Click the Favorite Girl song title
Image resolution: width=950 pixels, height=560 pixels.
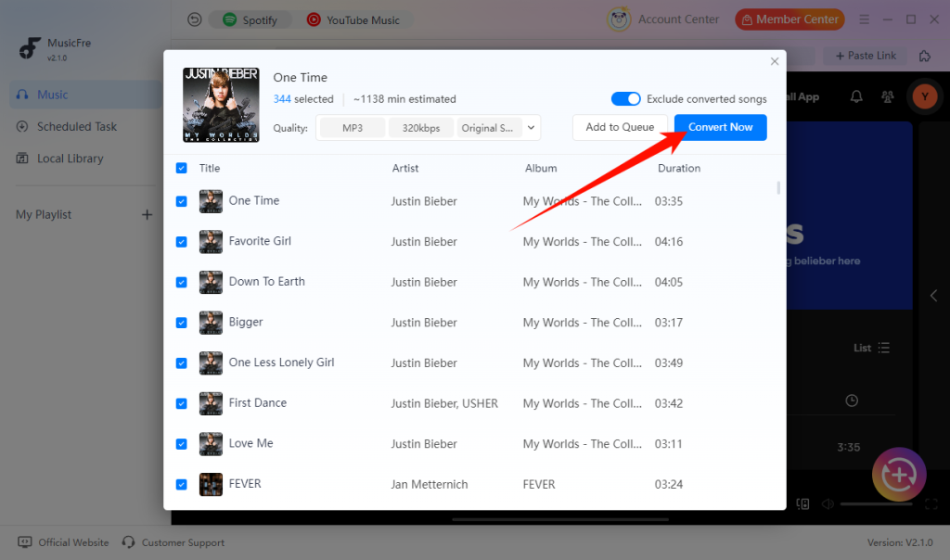pyautogui.click(x=260, y=241)
